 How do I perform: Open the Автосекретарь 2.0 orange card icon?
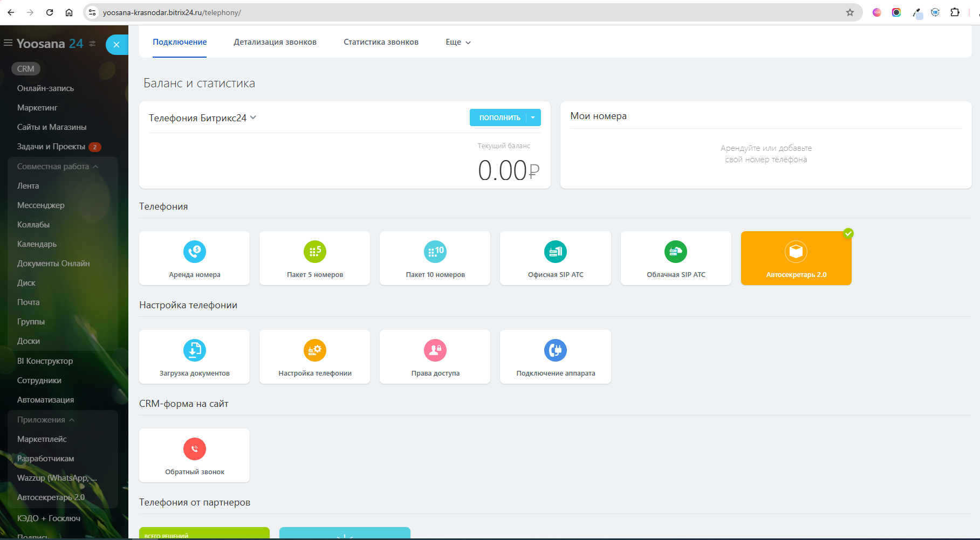[x=796, y=251]
